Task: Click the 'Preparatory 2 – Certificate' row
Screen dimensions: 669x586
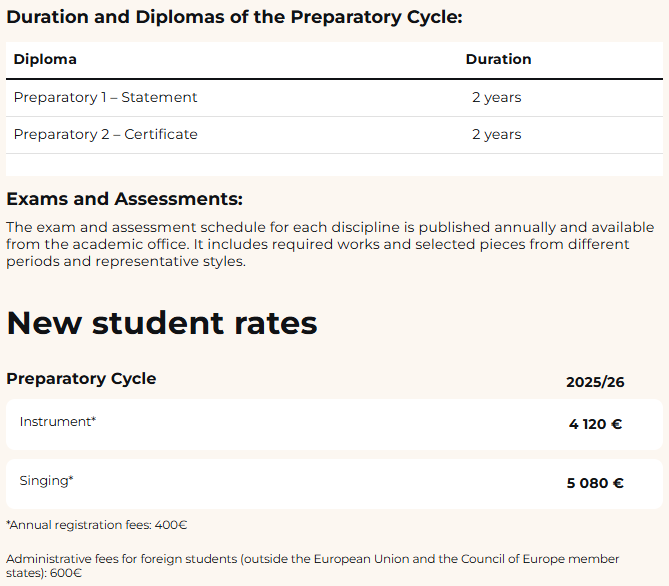Action: [105, 134]
